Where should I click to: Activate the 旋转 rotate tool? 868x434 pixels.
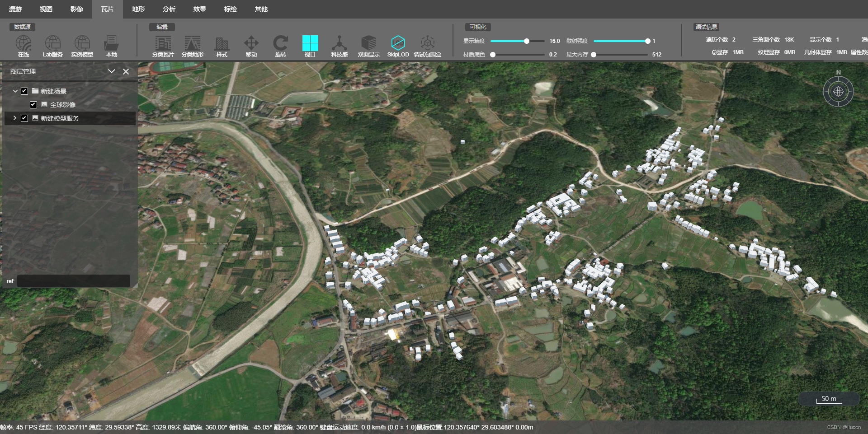point(281,46)
